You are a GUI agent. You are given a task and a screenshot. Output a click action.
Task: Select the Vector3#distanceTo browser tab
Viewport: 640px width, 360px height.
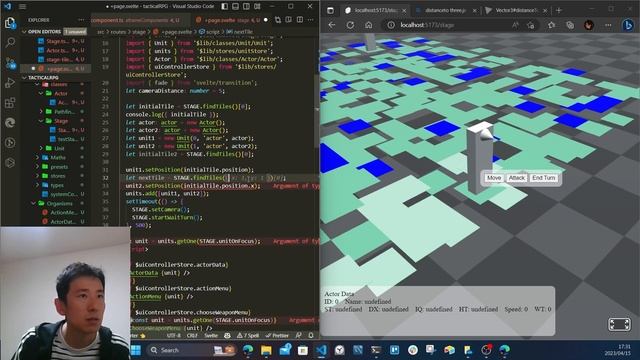(x=516, y=10)
